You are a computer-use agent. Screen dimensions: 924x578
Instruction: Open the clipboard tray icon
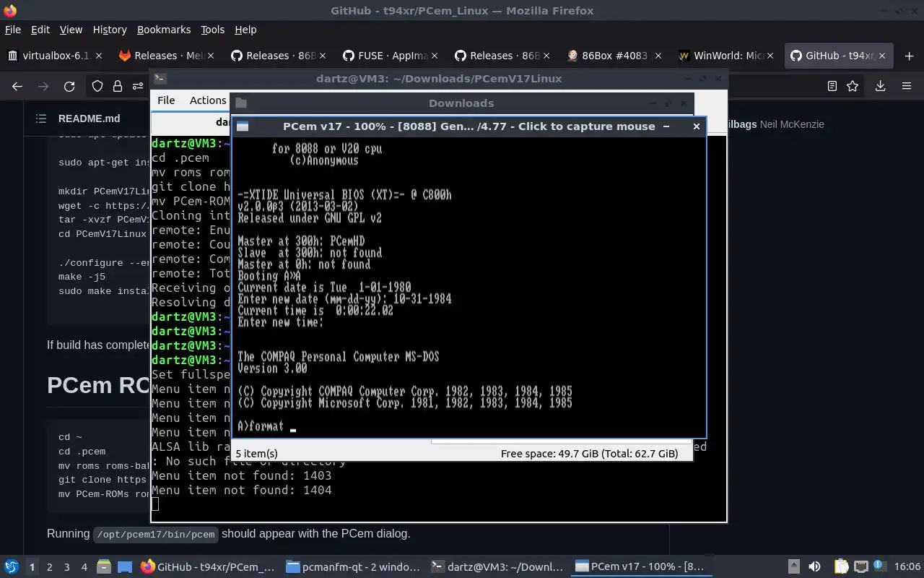[x=842, y=567]
